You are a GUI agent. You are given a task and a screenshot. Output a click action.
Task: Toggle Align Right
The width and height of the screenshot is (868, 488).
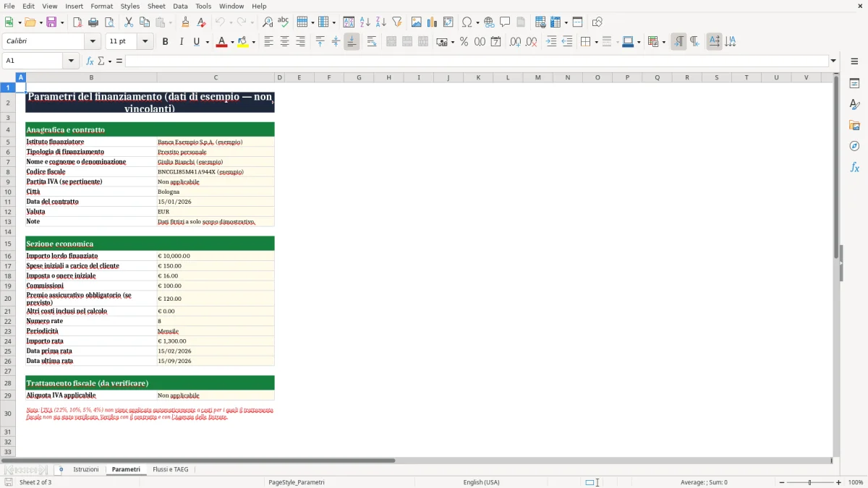point(301,42)
